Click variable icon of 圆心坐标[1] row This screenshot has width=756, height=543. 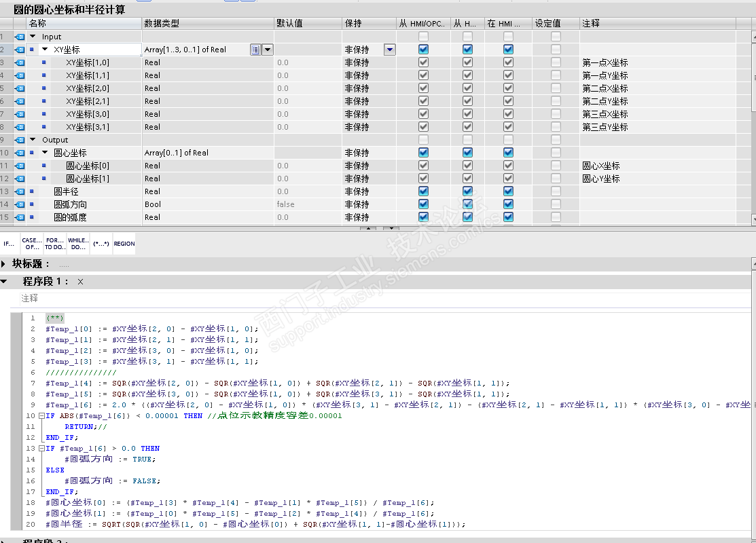click(x=20, y=179)
